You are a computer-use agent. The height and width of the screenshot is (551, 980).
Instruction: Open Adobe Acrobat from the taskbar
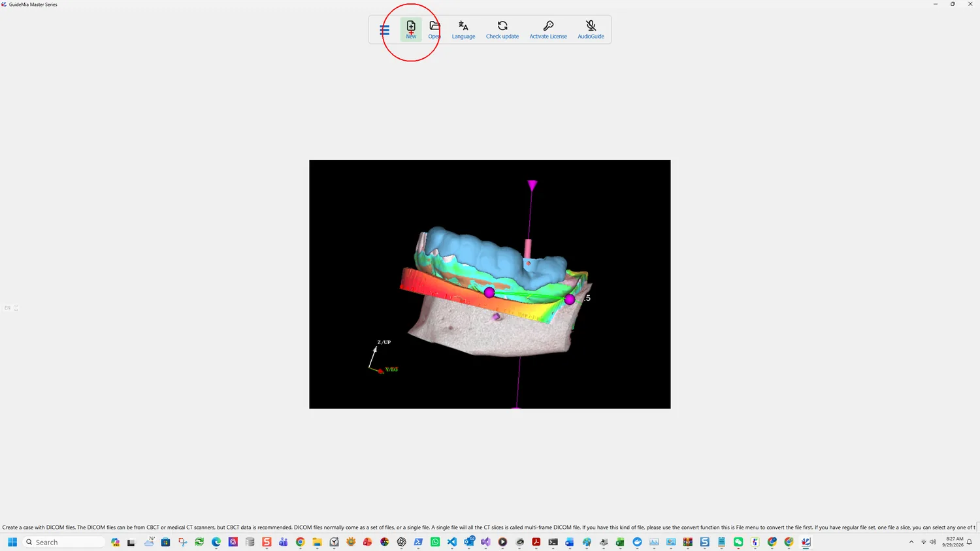536,542
